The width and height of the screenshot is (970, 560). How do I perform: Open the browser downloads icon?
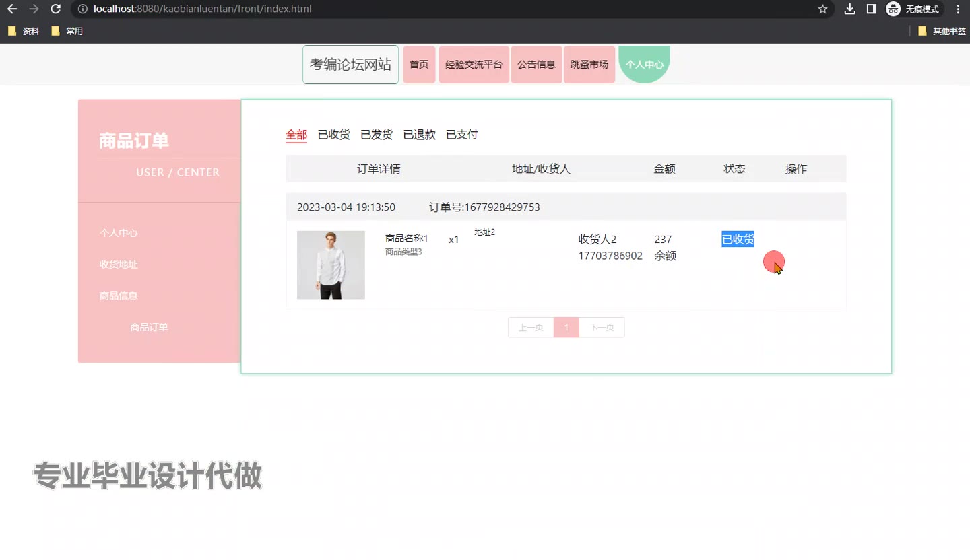click(x=850, y=9)
